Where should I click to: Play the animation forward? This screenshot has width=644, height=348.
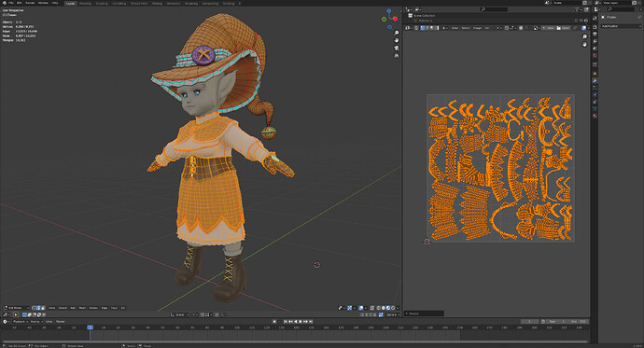301,321
